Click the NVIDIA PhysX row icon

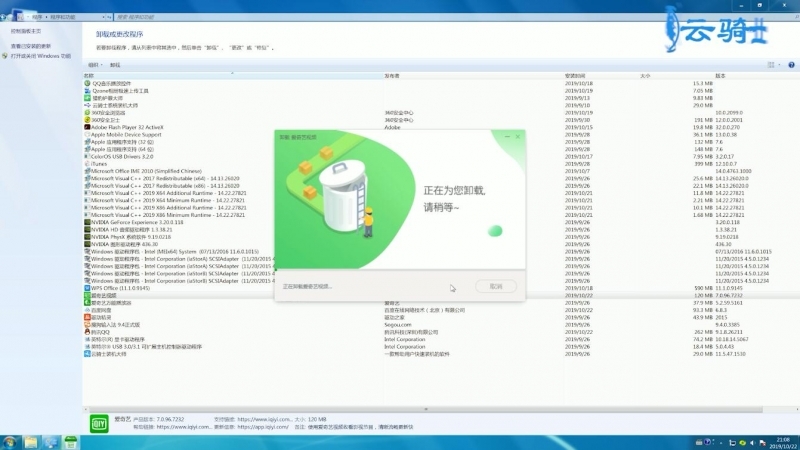pyautogui.click(x=87, y=237)
